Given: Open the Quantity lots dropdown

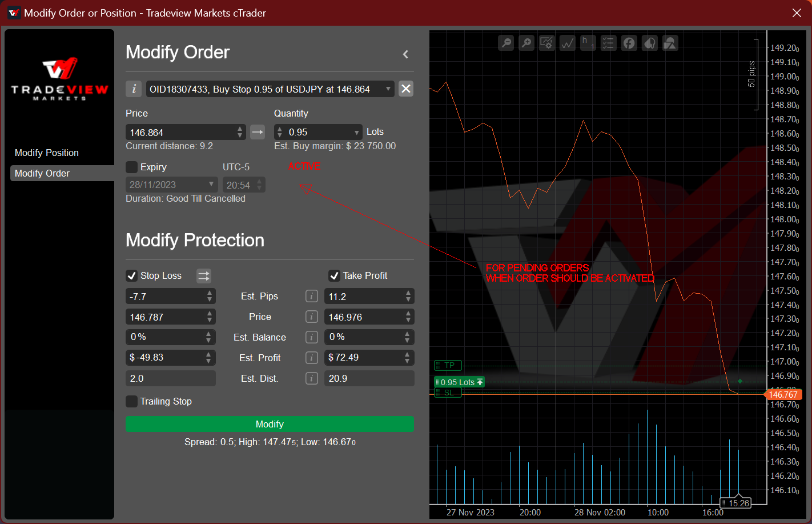Looking at the screenshot, I should click(x=357, y=133).
